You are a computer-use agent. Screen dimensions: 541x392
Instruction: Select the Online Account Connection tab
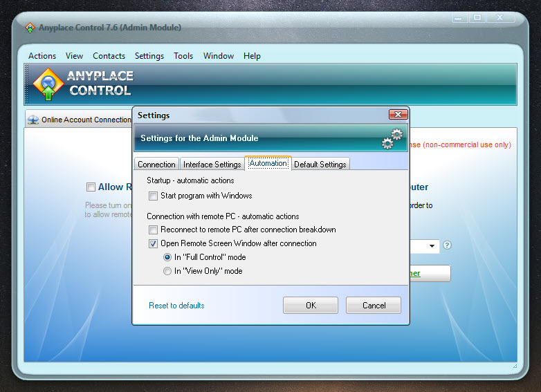(x=79, y=120)
